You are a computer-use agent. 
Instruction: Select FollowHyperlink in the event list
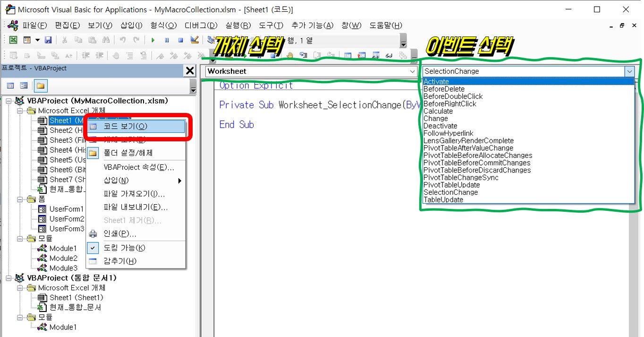[528, 133]
